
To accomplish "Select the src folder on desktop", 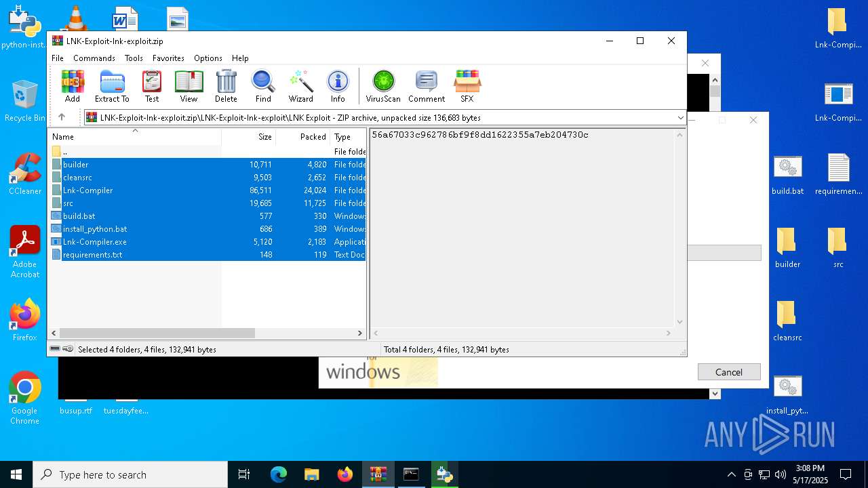I will coord(839,248).
